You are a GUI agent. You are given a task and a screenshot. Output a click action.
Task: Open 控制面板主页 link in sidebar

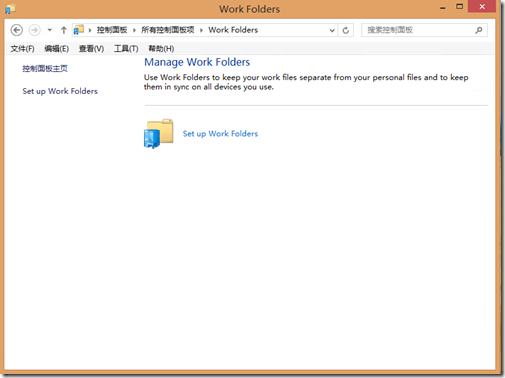tap(45, 69)
